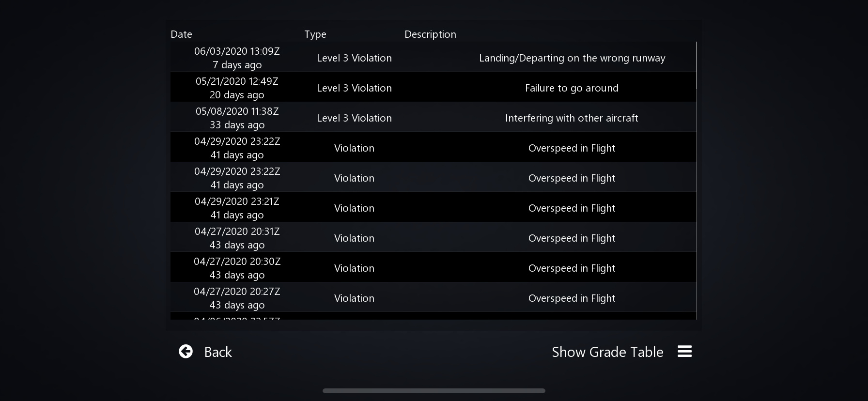
Task: Click the Type column header
Action: [315, 34]
